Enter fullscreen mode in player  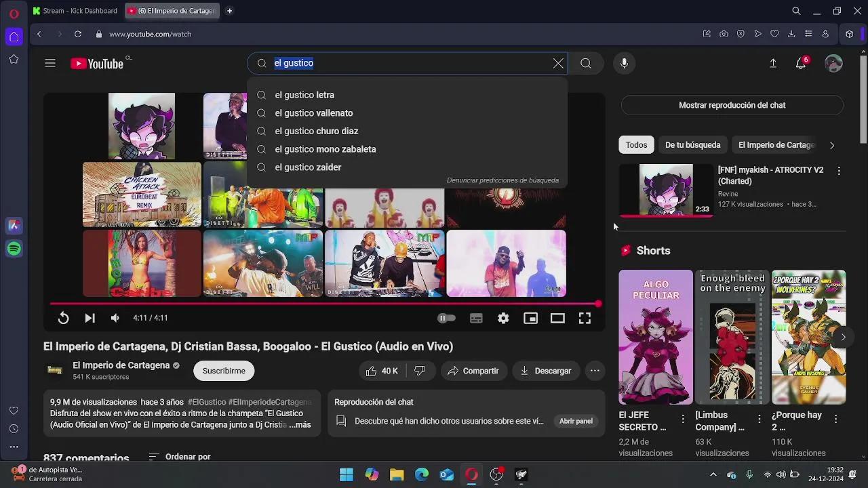click(x=585, y=318)
